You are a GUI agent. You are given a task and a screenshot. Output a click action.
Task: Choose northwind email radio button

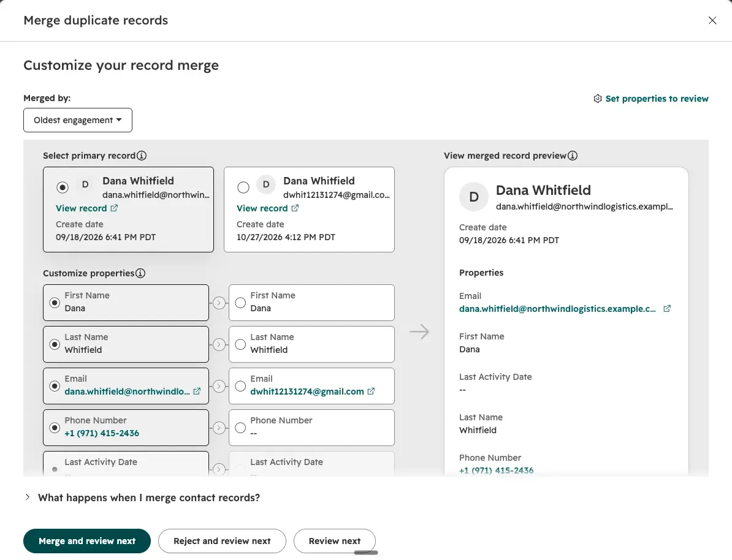55,386
